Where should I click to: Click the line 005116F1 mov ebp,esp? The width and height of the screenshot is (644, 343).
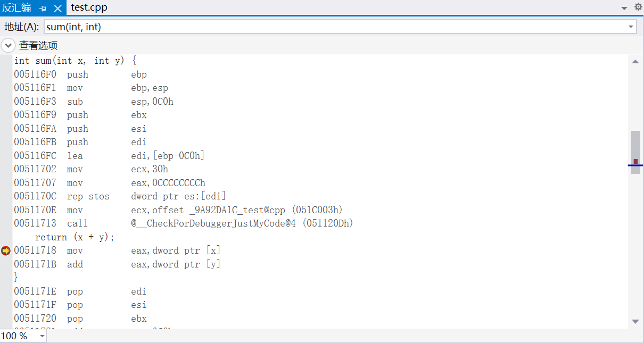(x=91, y=88)
